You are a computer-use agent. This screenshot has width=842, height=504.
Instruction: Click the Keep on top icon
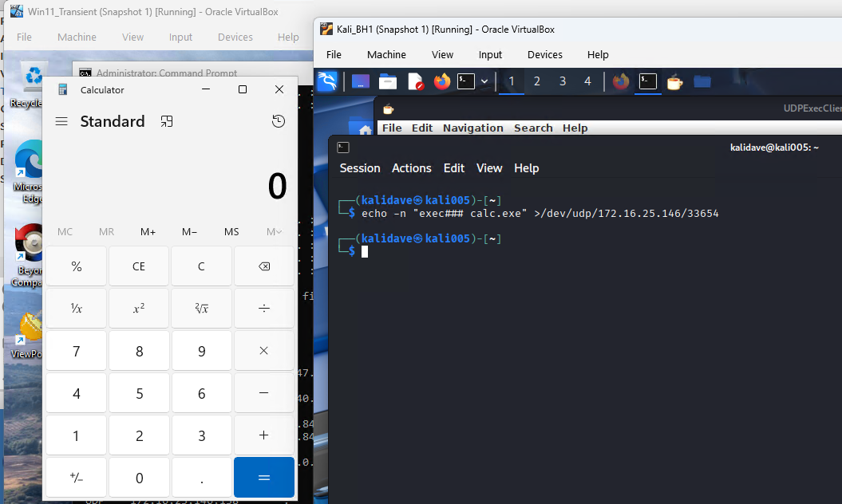coord(166,121)
